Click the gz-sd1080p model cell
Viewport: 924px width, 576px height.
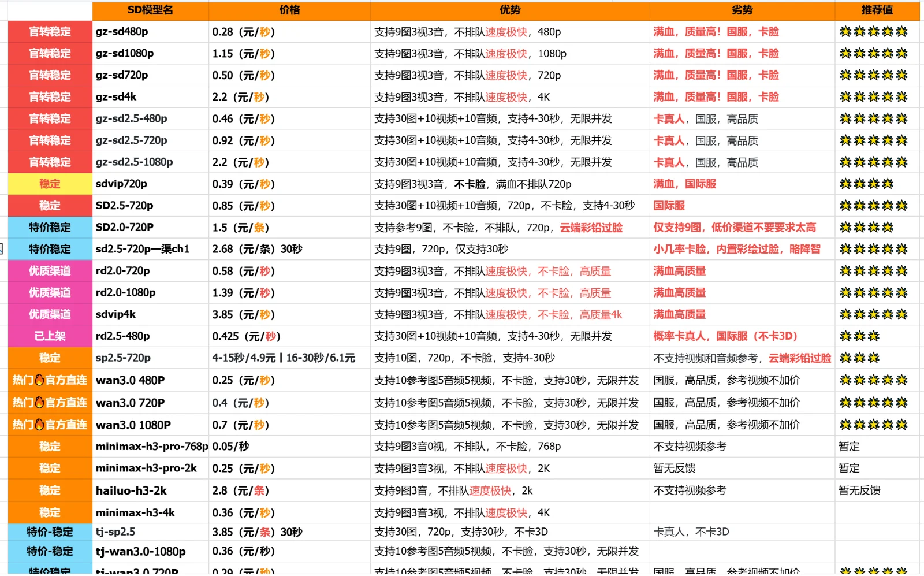click(x=150, y=54)
